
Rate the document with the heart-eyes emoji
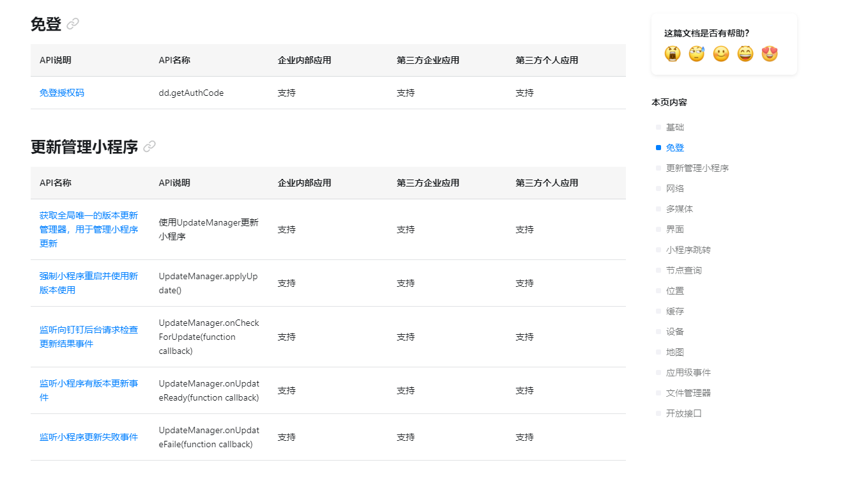point(770,54)
